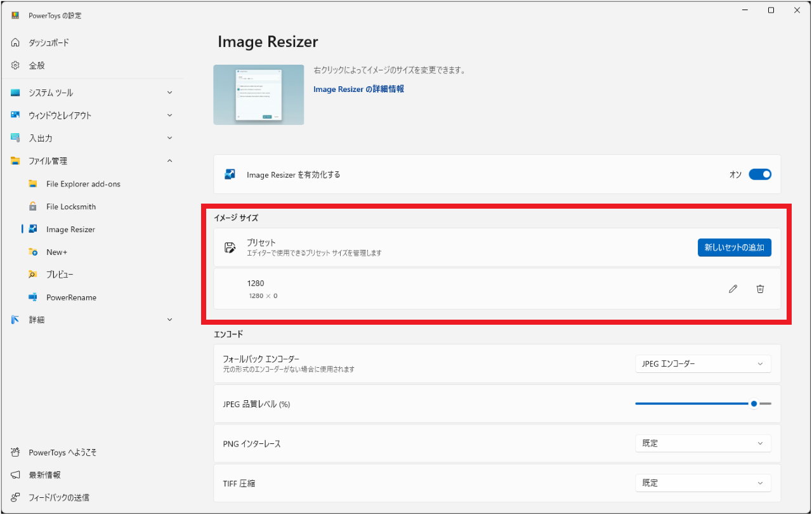Open the PNG インターレース dropdown
Screen dimensions: 812x515
[703, 443]
